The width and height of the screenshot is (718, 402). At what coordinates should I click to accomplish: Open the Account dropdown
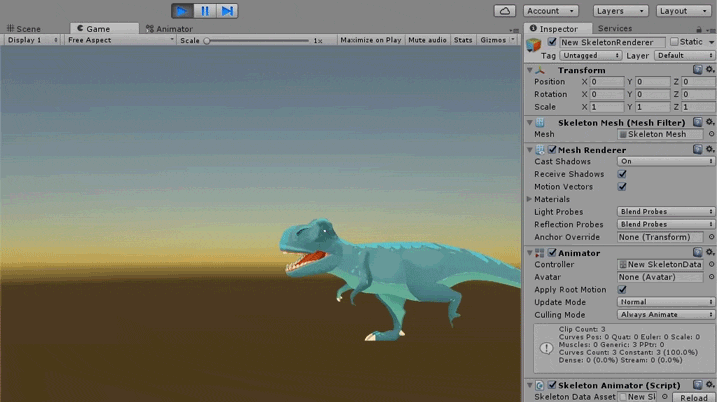click(x=551, y=11)
